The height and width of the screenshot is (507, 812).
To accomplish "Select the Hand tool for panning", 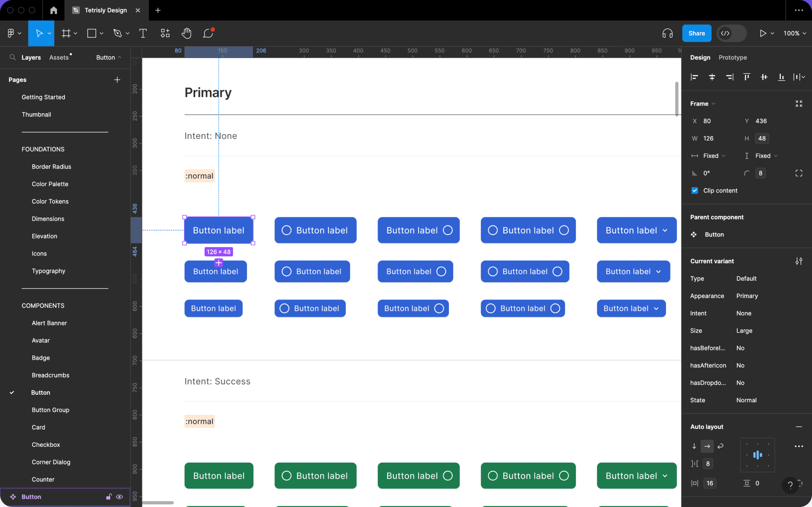I will tap(187, 33).
